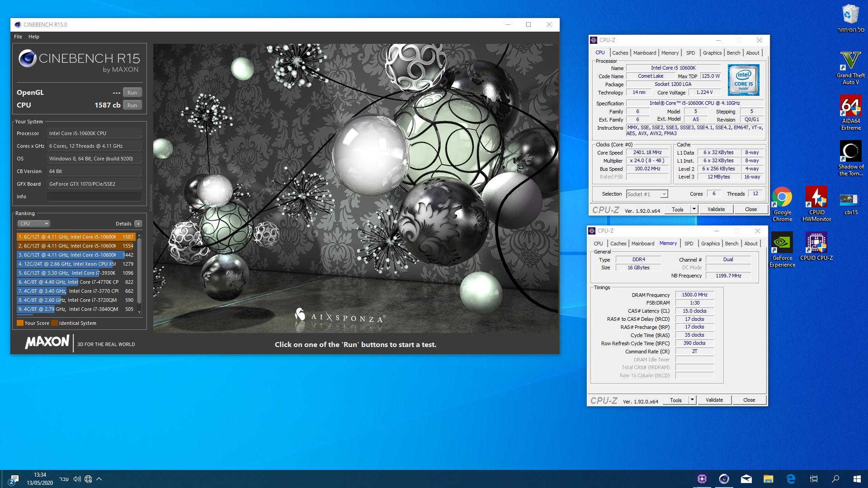The width and height of the screenshot is (868, 488).
Task: Click CPU-Z icon in taskbar
Action: pyautogui.click(x=702, y=479)
